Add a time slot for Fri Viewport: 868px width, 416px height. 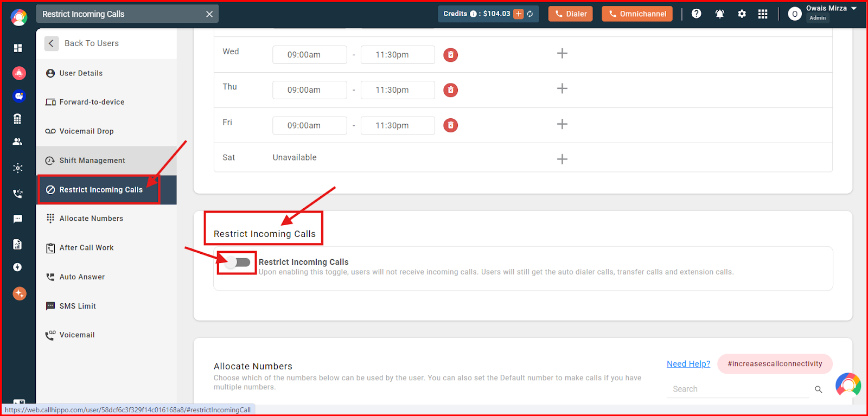tap(562, 124)
